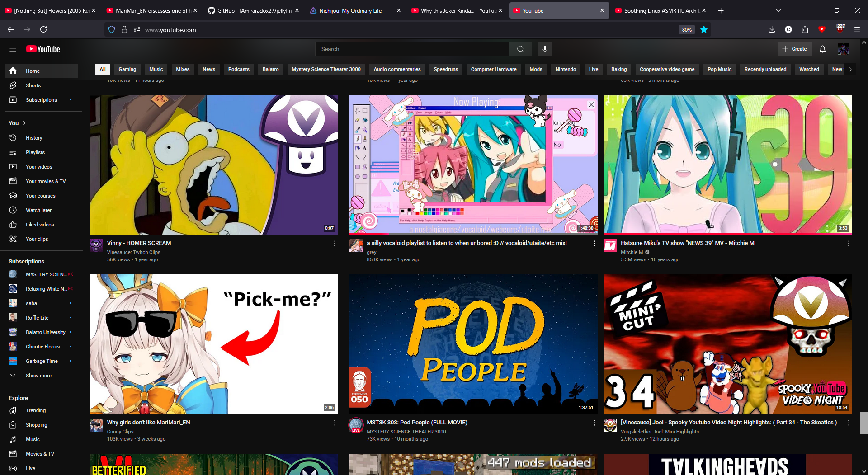Click into the YouTube search field

[x=412, y=49]
